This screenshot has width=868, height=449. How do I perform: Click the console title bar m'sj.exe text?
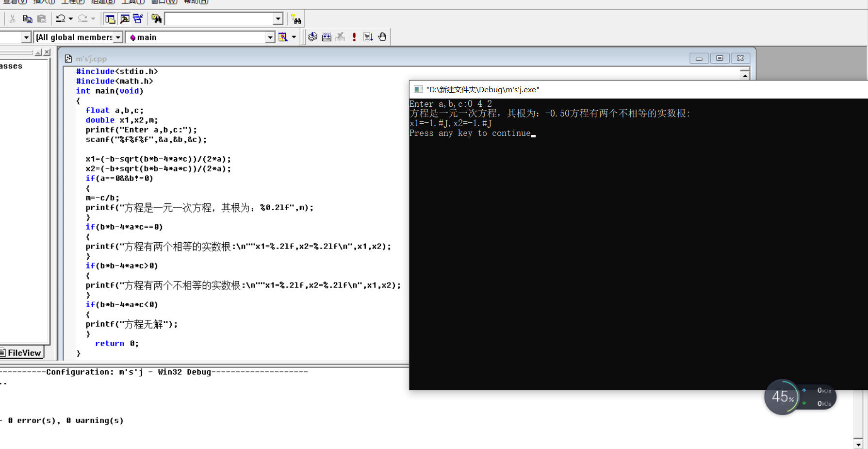[483, 89]
